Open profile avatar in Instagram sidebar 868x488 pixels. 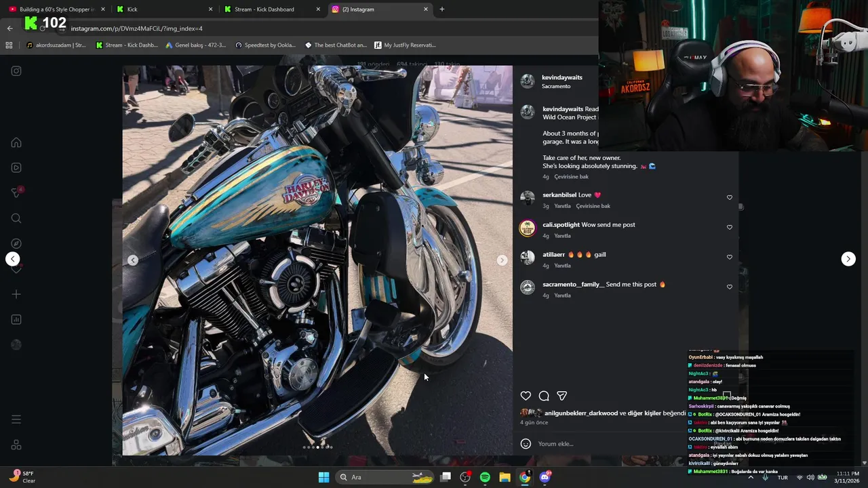point(16,344)
